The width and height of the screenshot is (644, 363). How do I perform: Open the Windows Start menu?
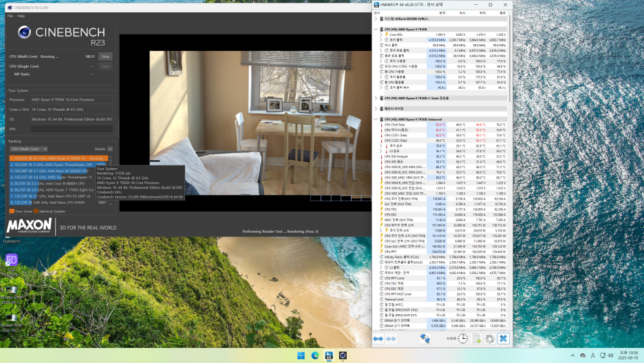[301, 355]
